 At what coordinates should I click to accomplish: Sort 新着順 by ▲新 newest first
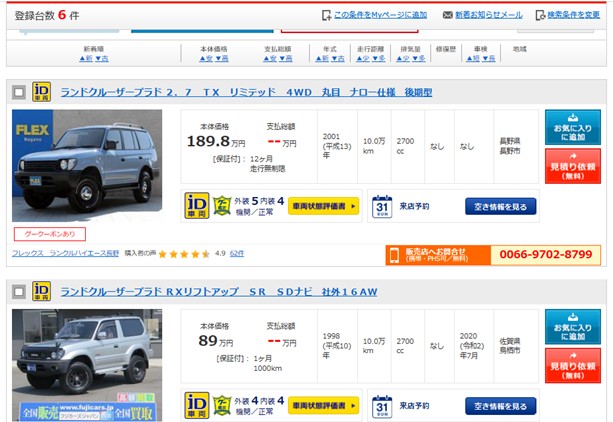tap(86, 58)
